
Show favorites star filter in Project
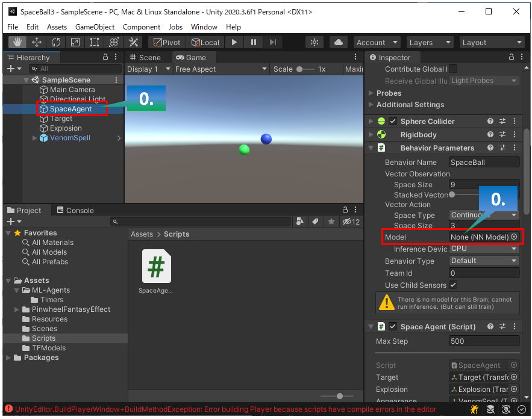tap(331, 222)
